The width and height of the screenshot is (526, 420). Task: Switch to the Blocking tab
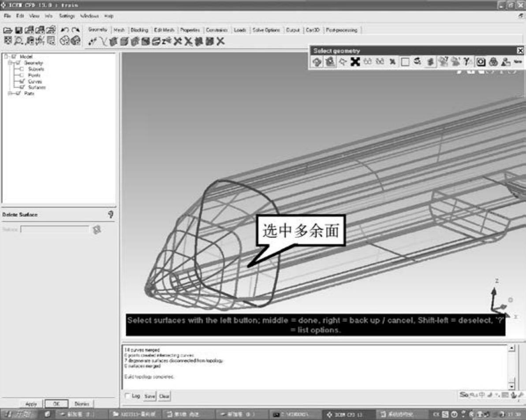pyautogui.click(x=139, y=30)
